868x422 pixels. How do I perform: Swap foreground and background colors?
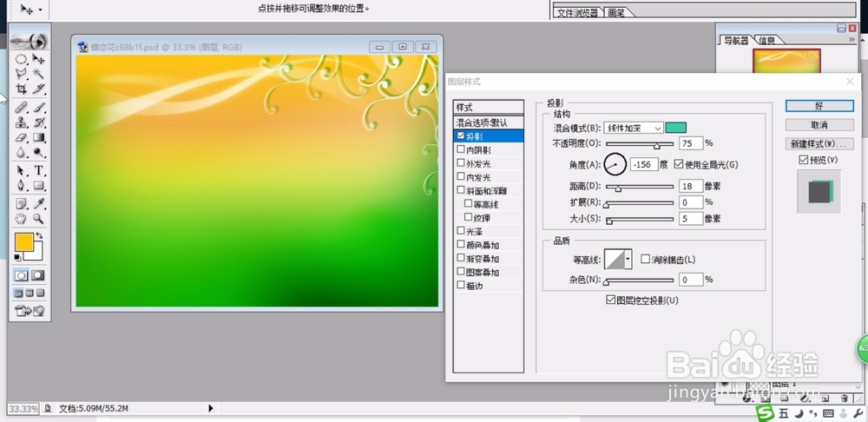39,236
